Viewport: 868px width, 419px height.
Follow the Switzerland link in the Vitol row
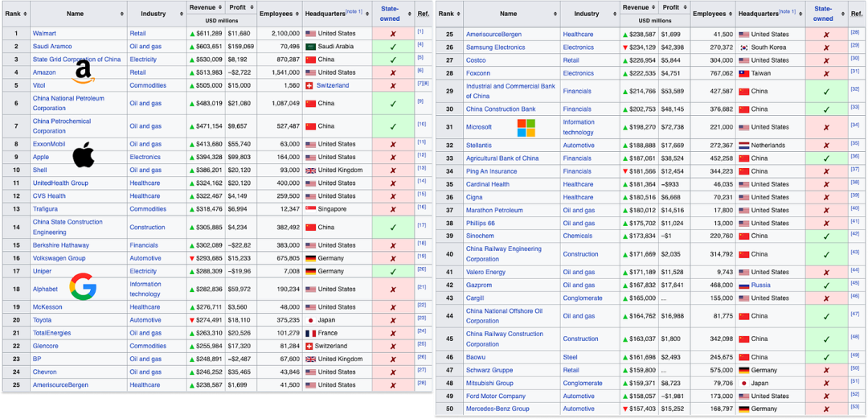click(x=334, y=86)
